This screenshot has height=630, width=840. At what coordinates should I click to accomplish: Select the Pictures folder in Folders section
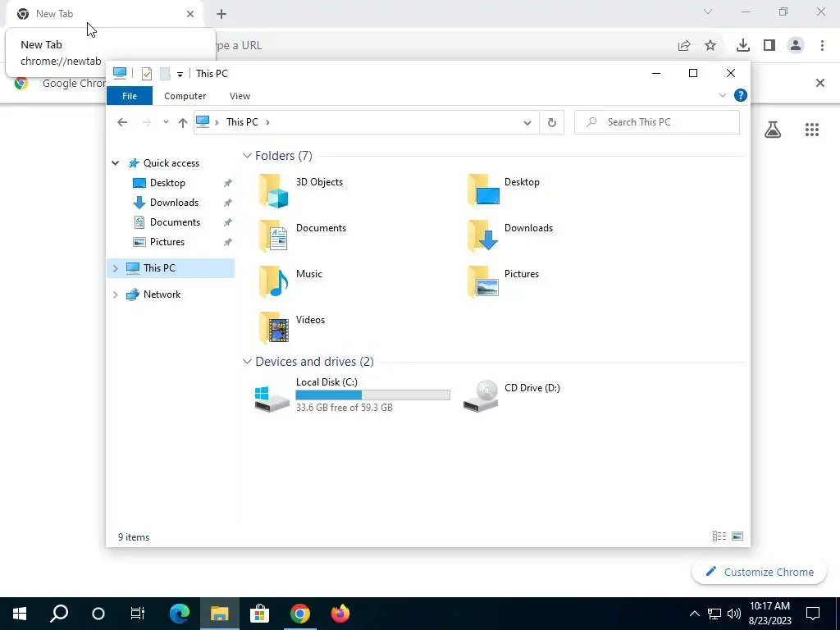[503, 282]
